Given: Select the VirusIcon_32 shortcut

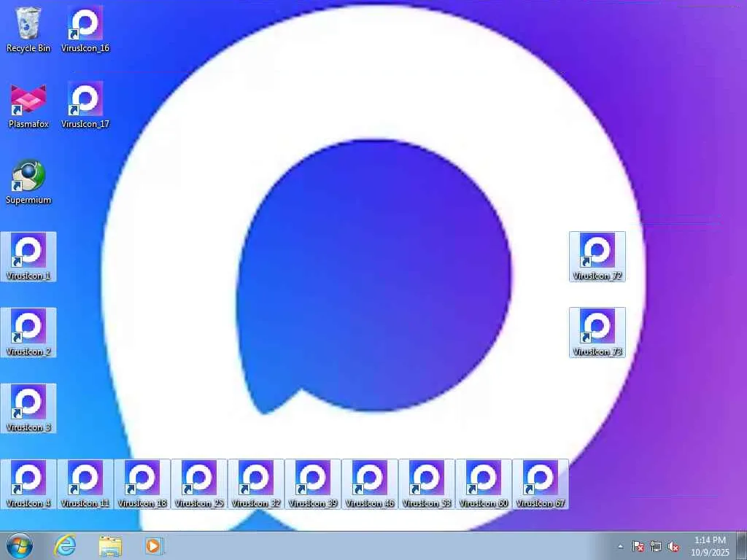Looking at the screenshot, I should [x=256, y=484].
